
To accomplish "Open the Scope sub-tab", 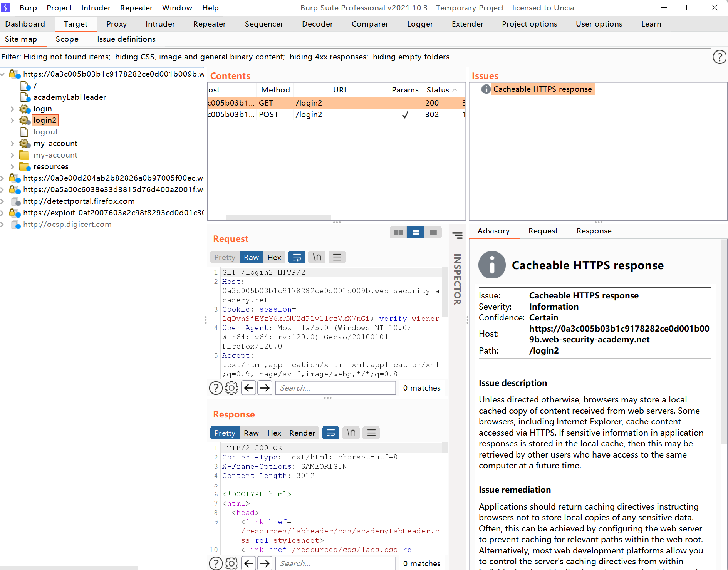I will point(67,39).
